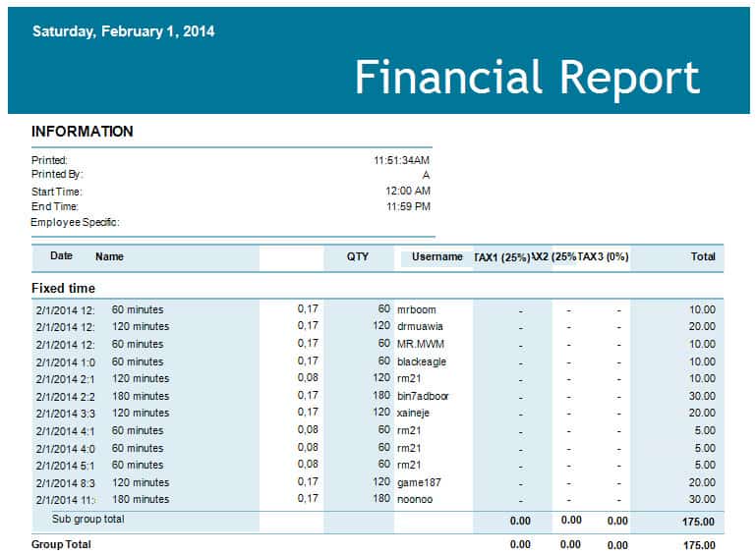Select username xaineje

413,414
